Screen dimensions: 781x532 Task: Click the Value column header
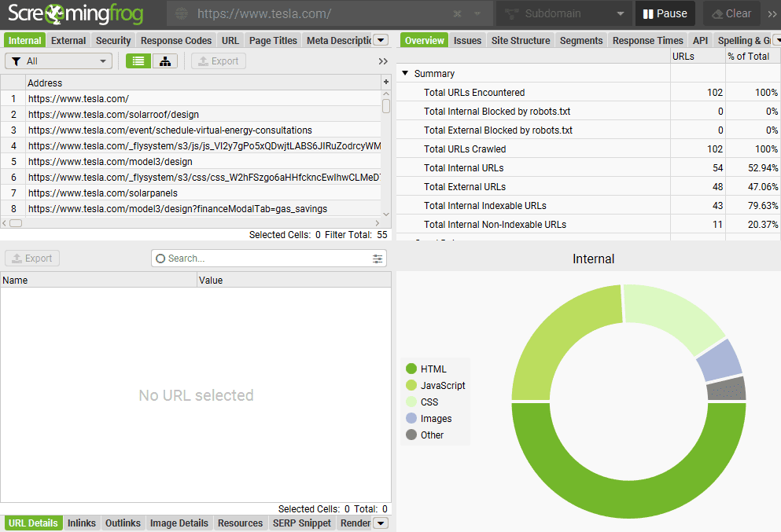[x=294, y=281]
